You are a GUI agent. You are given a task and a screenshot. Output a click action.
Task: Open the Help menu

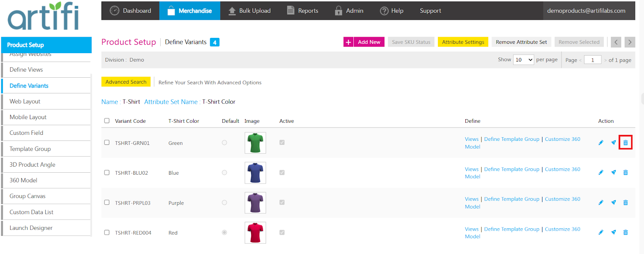(392, 10)
